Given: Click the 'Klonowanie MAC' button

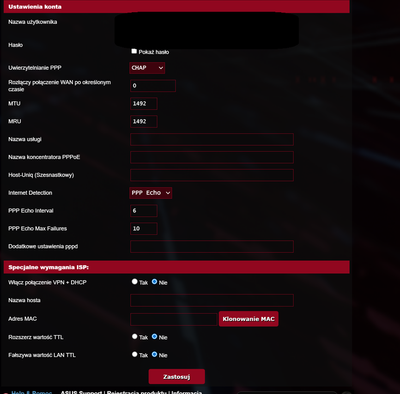Looking at the screenshot, I should pos(249,319).
